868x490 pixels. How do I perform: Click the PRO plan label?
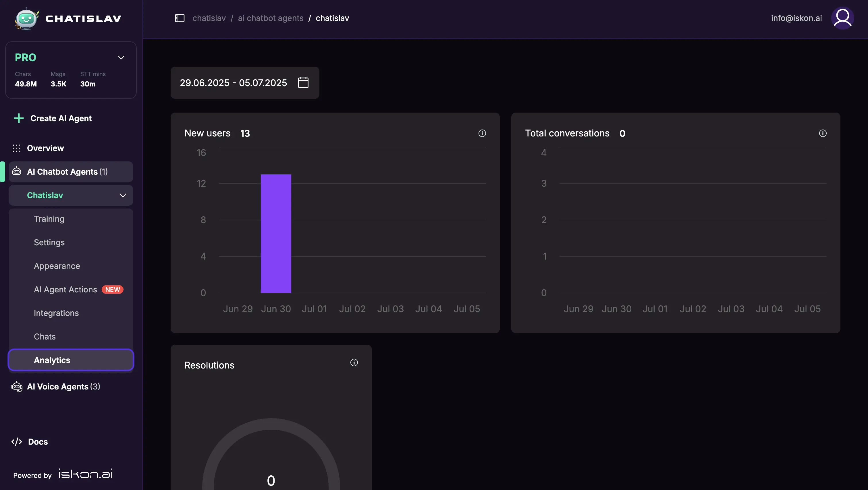pyautogui.click(x=26, y=58)
